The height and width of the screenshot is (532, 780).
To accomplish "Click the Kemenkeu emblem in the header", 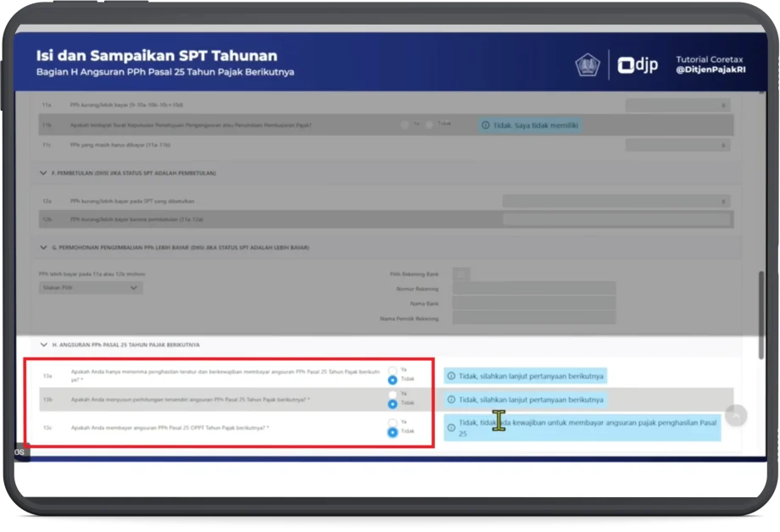I will pos(587,65).
